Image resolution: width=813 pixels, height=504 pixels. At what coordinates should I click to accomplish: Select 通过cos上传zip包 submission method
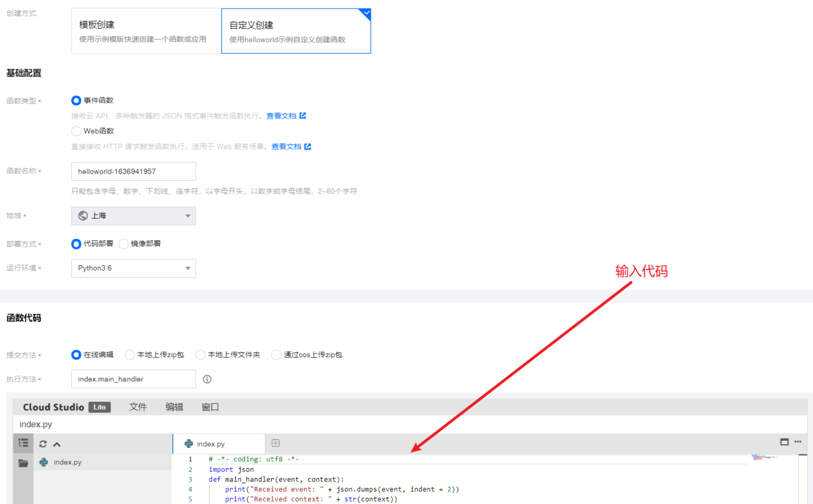coord(276,355)
